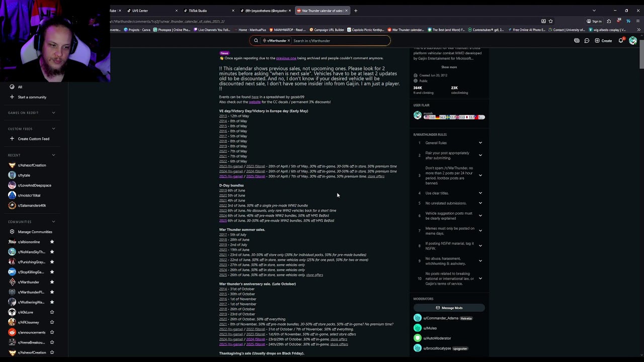Open a new browser tab
The width and height of the screenshot is (644, 362).
(x=355, y=11)
